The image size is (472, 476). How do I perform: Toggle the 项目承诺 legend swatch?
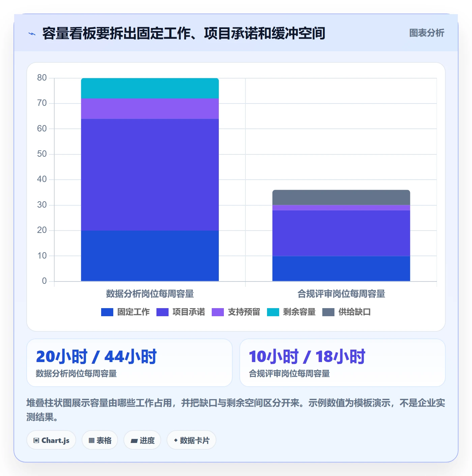(x=163, y=312)
